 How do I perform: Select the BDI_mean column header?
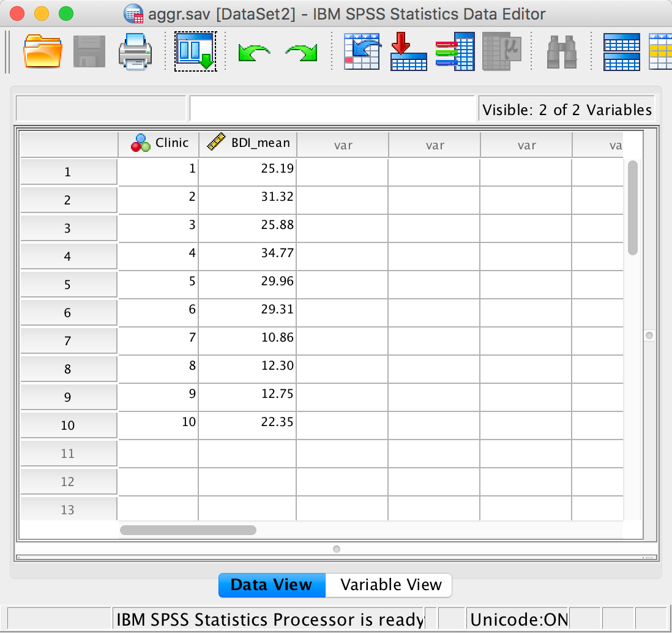(248, 143)
